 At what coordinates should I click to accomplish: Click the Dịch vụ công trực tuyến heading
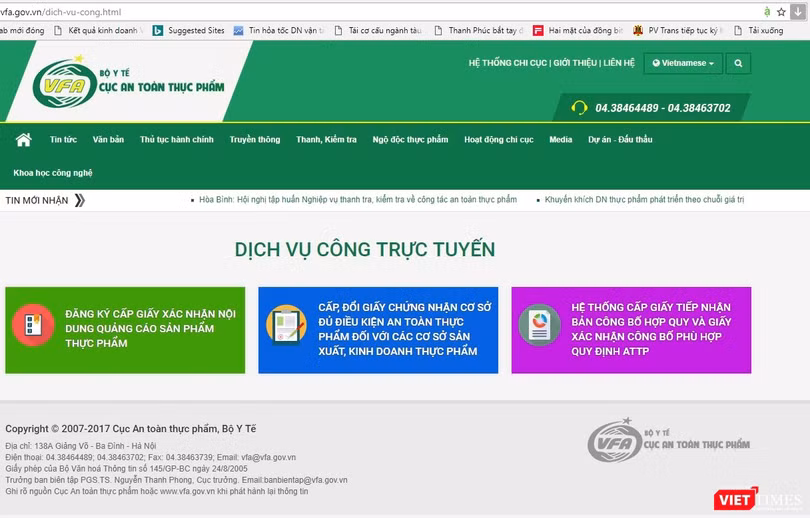click(x=365, y=249)
